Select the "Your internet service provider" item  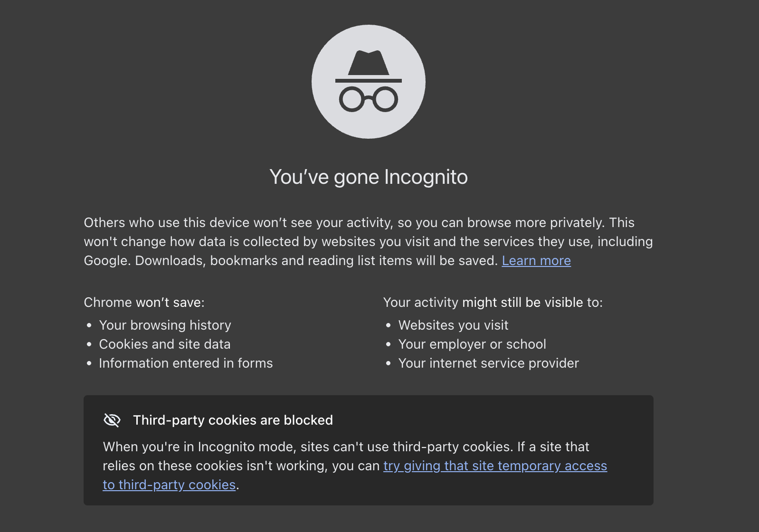coord(489,363)
